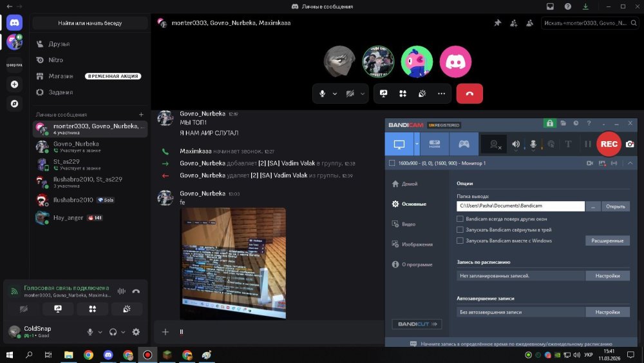
Task: Enable start Bandicam minimized to tray
Action: coord(460,230)
